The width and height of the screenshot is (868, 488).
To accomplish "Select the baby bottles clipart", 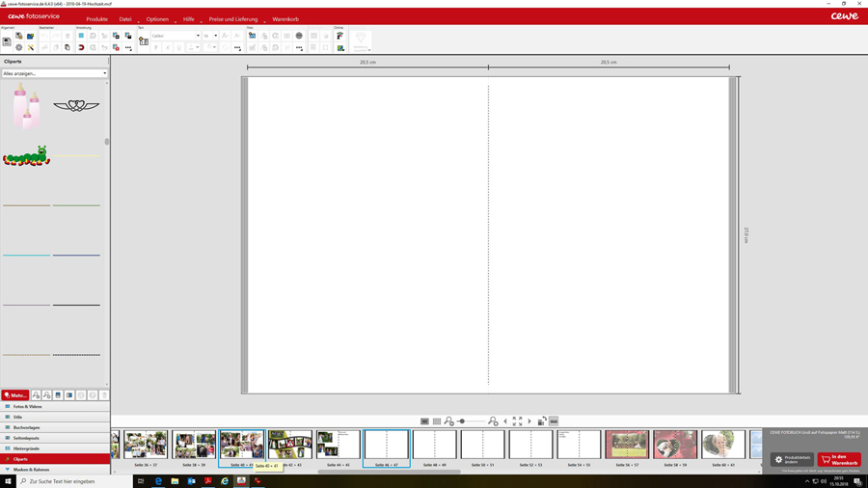I will pos(27,105).
